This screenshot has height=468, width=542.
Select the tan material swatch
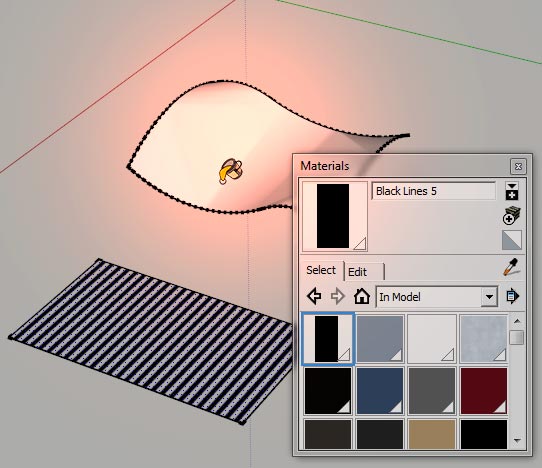click(x=432, y=434)
